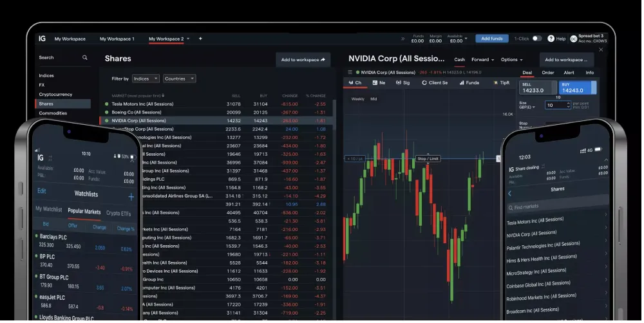Click the Weekly chart interval label
This screenshot has height=323, width=644.
click(357, 99)
